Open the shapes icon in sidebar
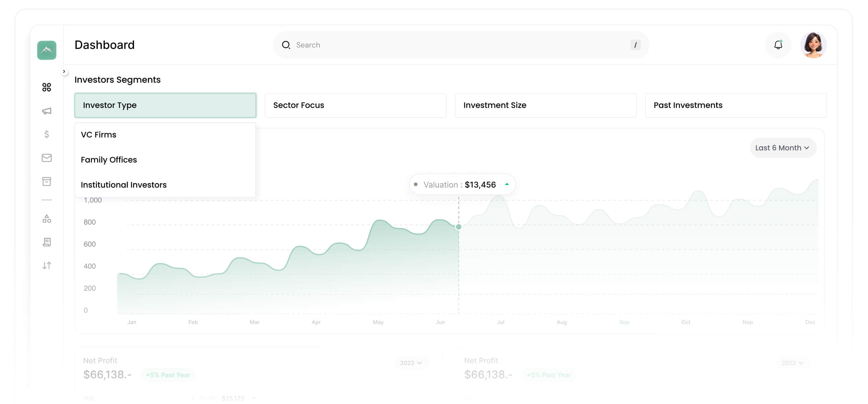868x404 pixels. [47, 219]
